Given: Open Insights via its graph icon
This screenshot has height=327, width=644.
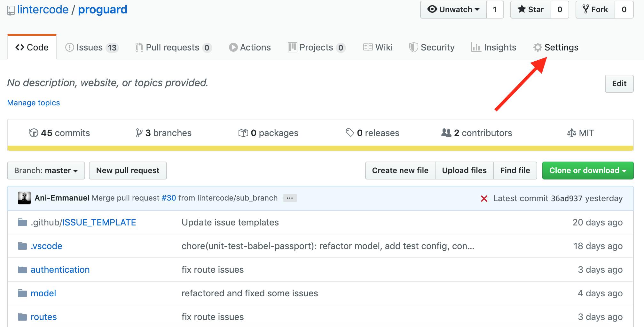Looking at the screenshot, I should pos(476,47).
